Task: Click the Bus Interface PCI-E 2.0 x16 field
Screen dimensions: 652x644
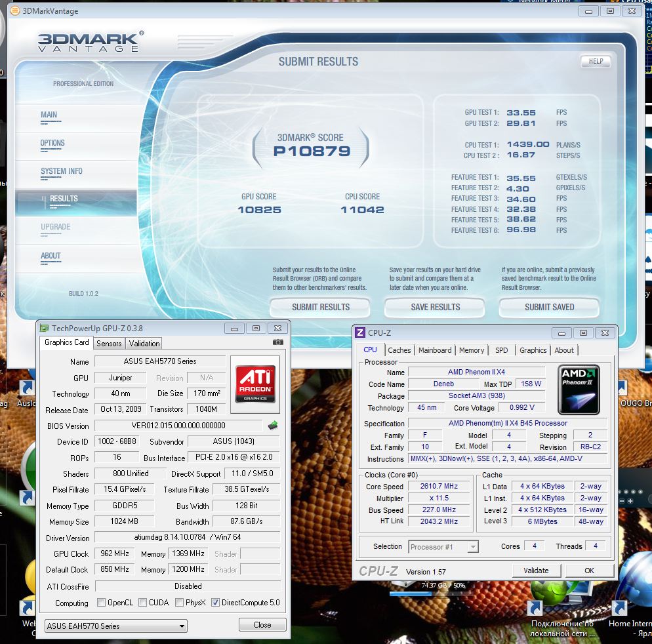Action: point(234,457)
